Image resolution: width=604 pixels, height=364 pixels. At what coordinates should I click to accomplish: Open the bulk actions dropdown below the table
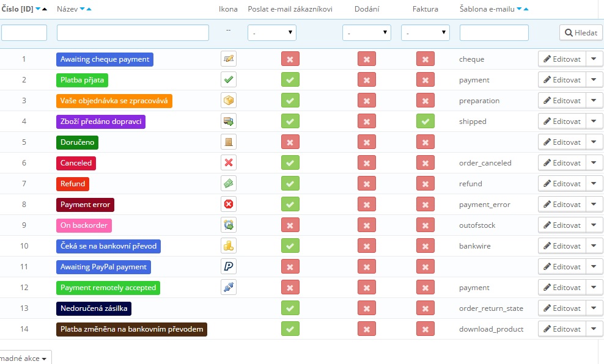coord(26,358)
